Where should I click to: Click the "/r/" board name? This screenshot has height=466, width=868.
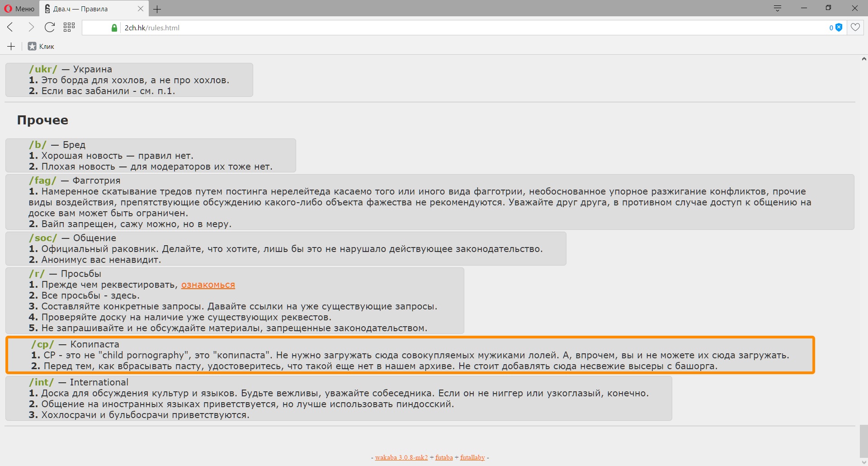tap(37, 274)
